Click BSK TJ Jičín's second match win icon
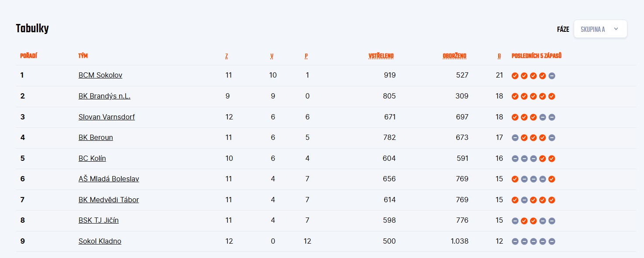This screenshot has height=258, width=644. (524, 221)
